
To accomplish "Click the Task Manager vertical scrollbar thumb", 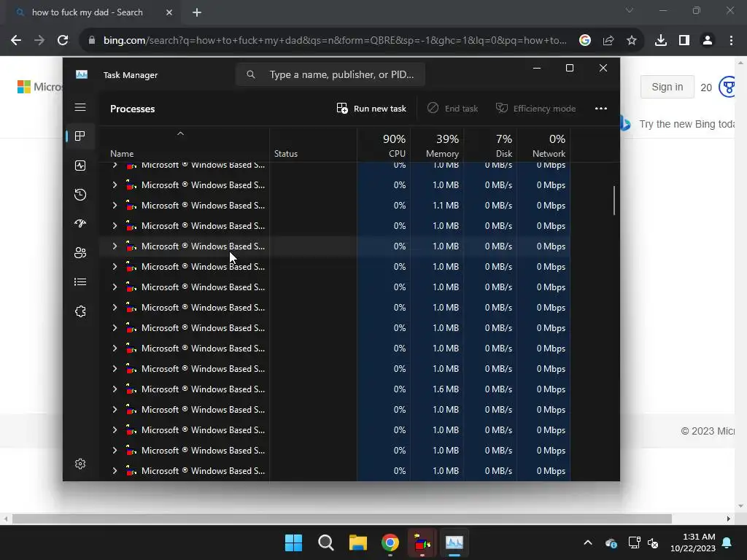I will point(614,201).
